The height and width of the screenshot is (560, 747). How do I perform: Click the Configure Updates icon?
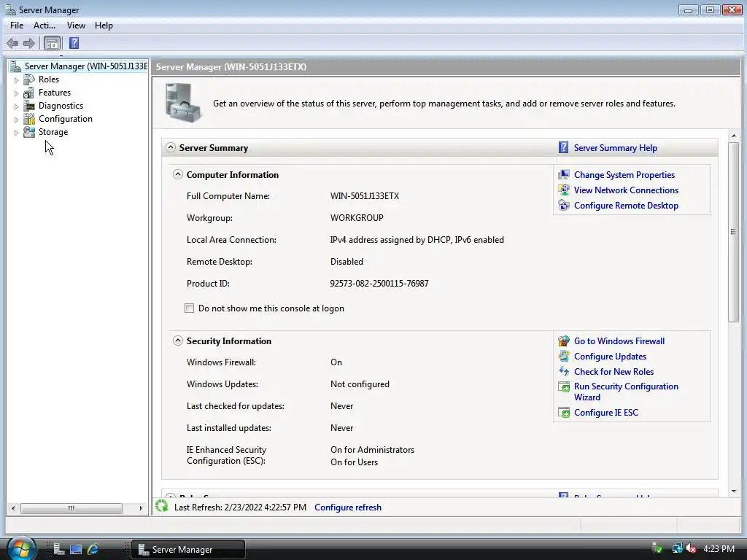564,356
